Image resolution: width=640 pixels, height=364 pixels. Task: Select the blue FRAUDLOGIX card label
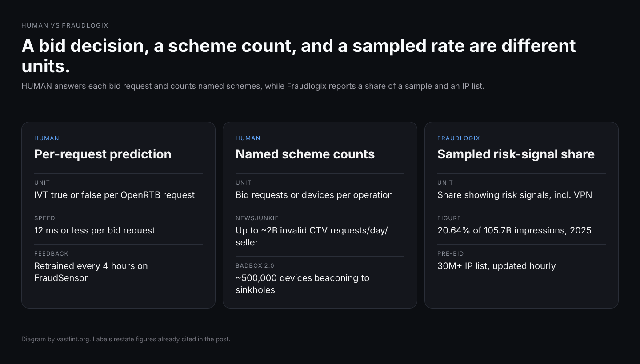[x=459, y=138]
